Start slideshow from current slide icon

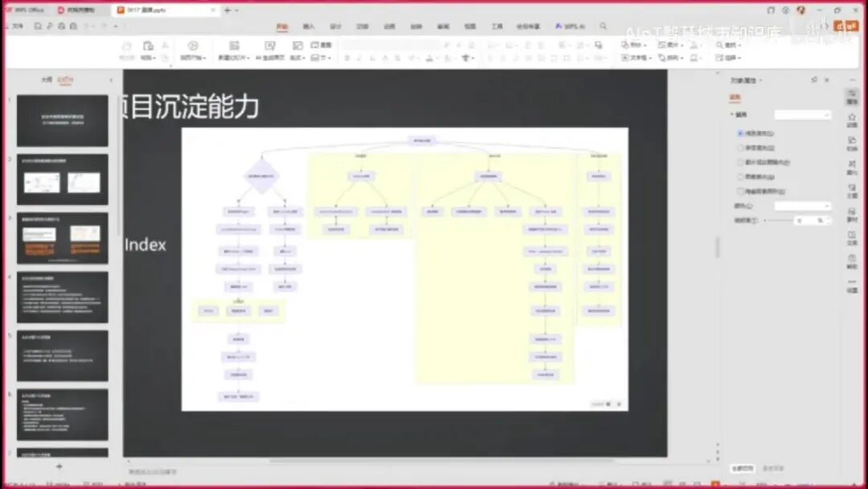(193, 46)
